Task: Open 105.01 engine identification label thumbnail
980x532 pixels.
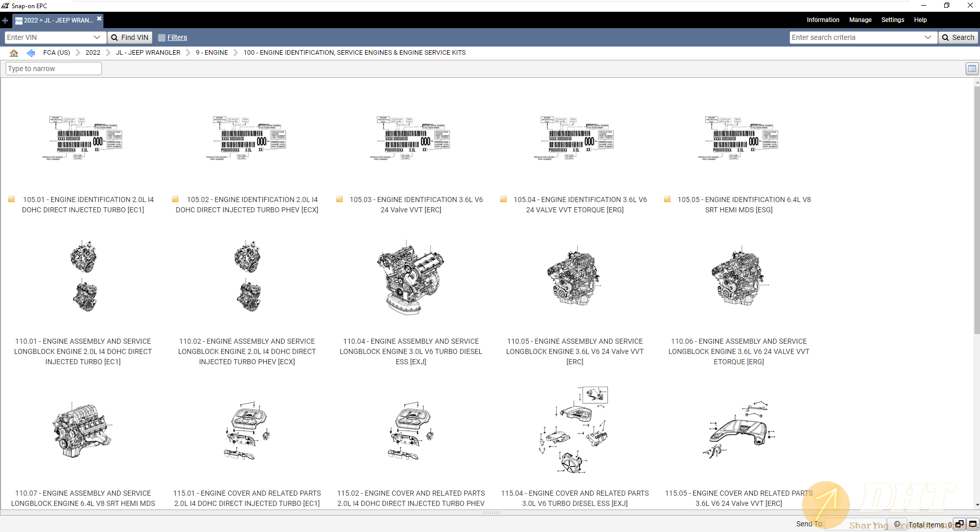Action: 83,138
